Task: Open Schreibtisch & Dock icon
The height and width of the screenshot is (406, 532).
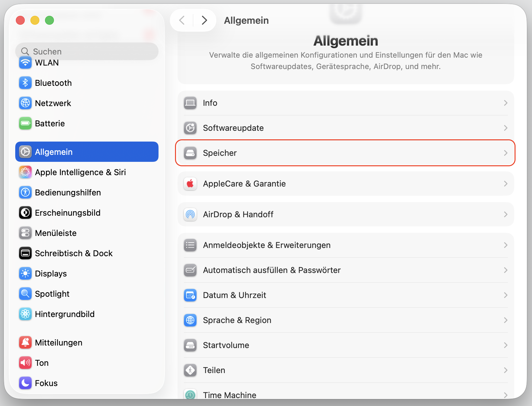Action: pos(25,253)
